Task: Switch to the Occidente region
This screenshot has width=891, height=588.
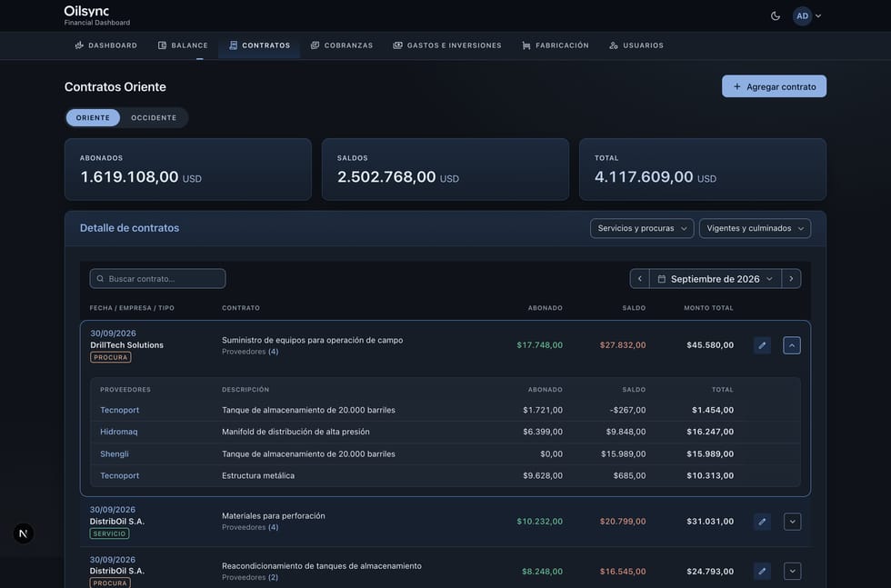Action: [x=154, y=117]
